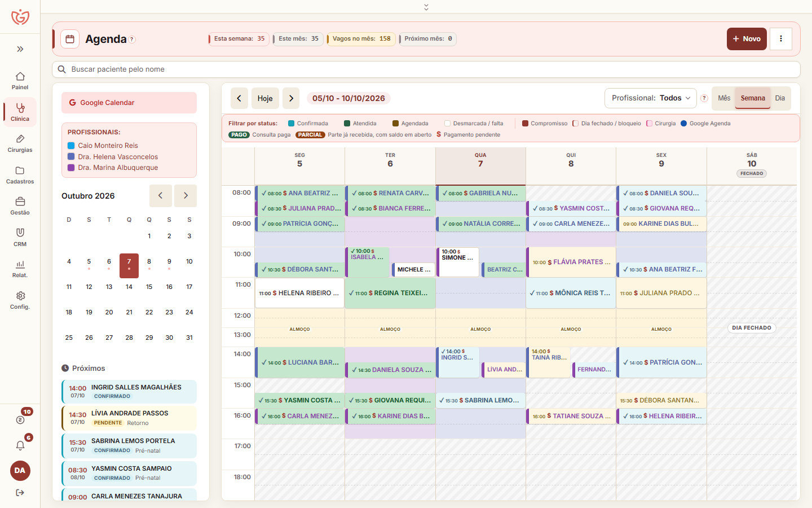
Task: Switch to Mês view
Action: [724, 98]
